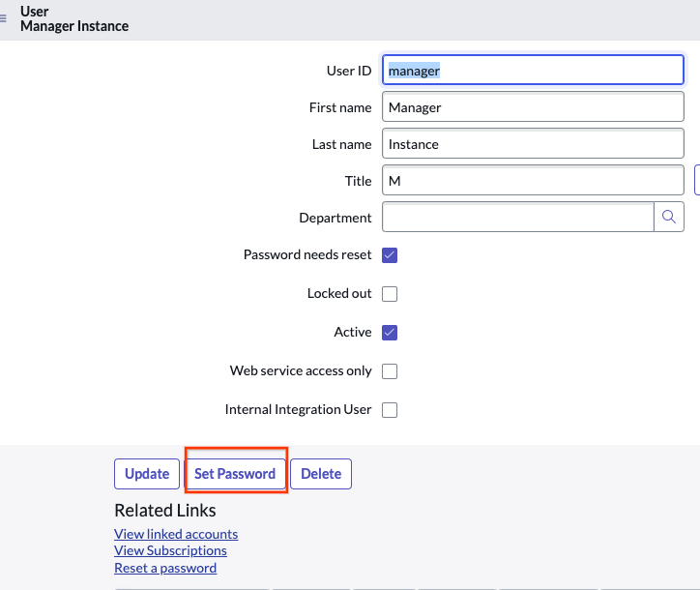Click the empty Department reference field

(x=517, y=218)
